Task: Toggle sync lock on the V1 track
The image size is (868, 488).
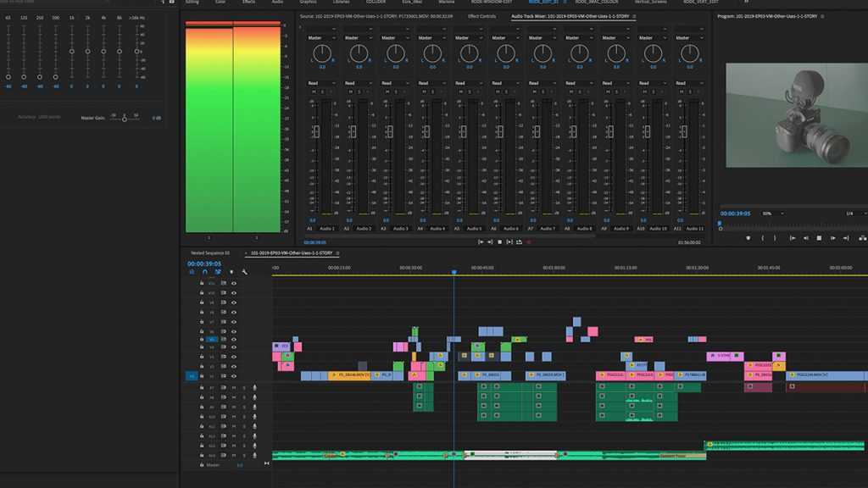Action: 224,375
